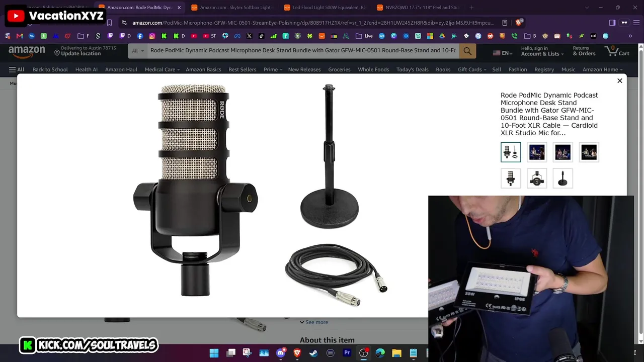Click the Amazon search magnifier button
This screenshot has height=362, width=644.
pyautogui.click(x=467, y=51)
